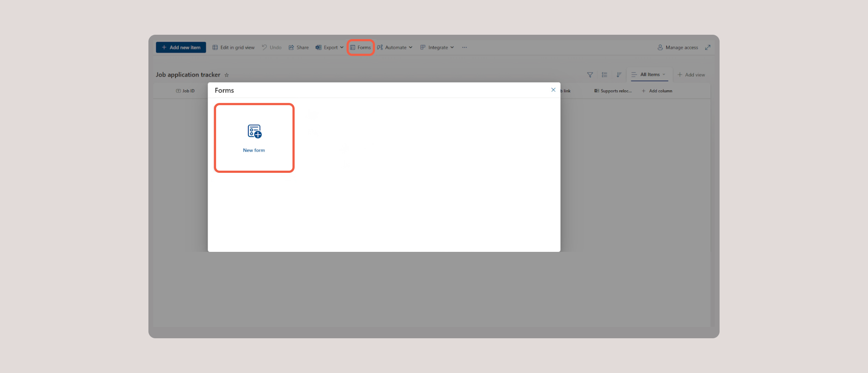Click the Share toolbar button

click(299, 48)
